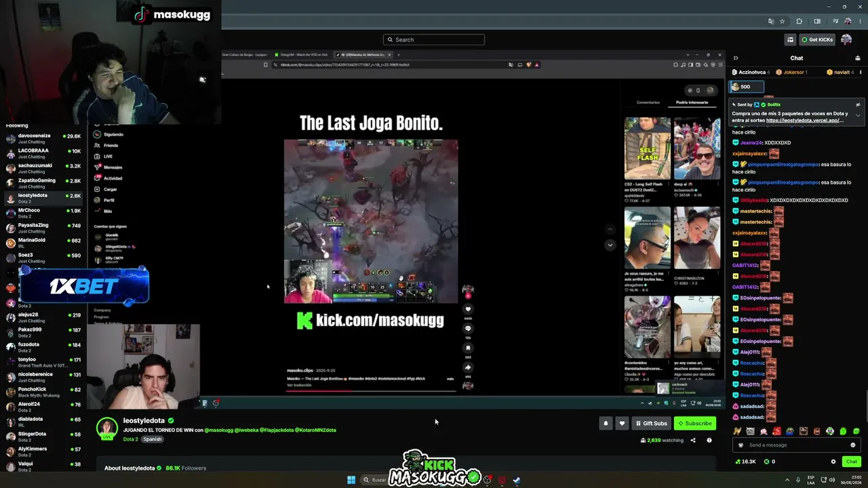Image resolution: width=868 pixels, height=488 pixels.
Task: Focus the Kick search box
Action: pos(434,39)
